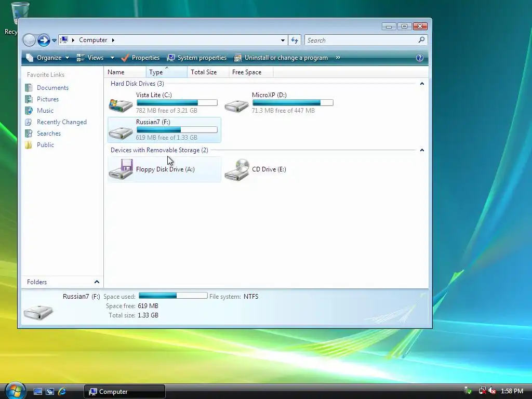Viewport: 532px width, 399px height.
Task: Click Russian7 (F:) usage bar
Action: pyautogui.click(x=177, y=129)
